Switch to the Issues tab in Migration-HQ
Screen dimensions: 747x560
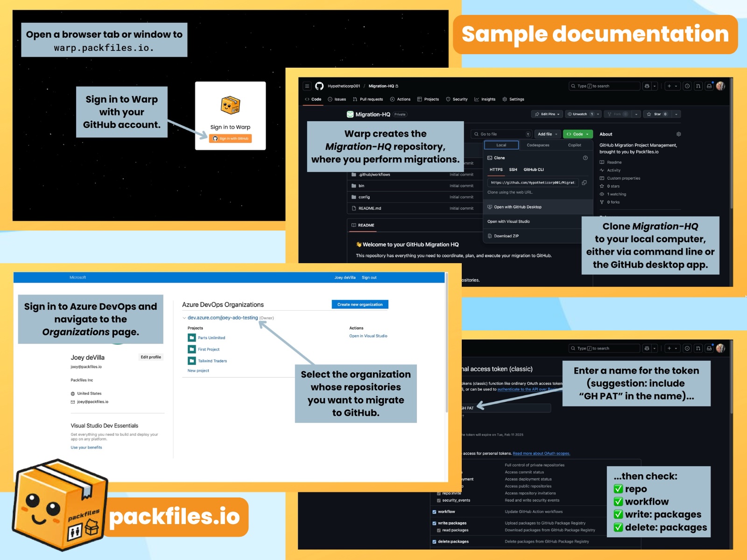pos(337,99)
